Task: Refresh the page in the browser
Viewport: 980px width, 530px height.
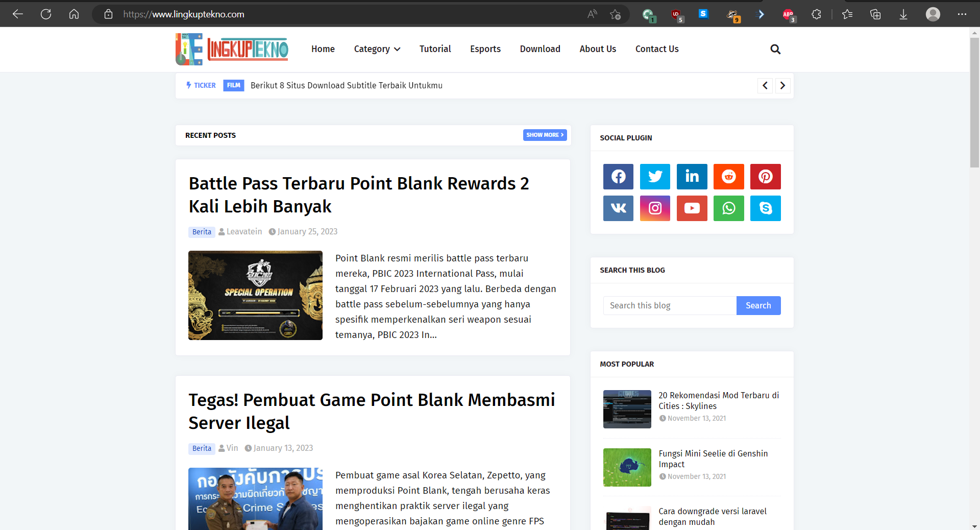Action: pyautogui.click(x=46, y=14)
